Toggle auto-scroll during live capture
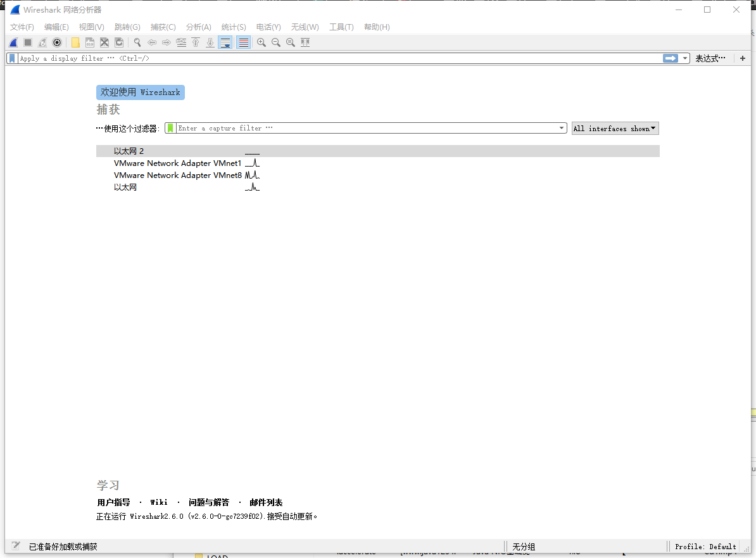The width and height of the screenshot is (756, 558). [x=225, y=42]
